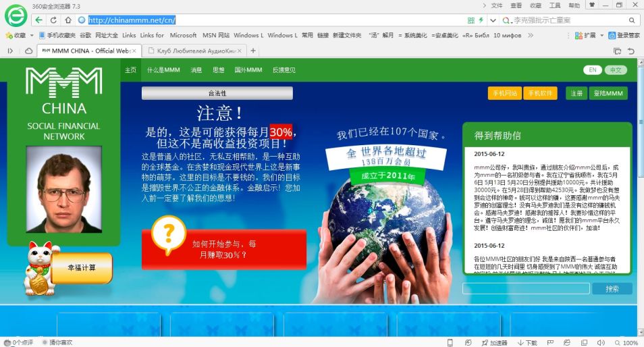Click the 0个点评 status bar item
Screen dimensions: 644x347
[18, 342]
